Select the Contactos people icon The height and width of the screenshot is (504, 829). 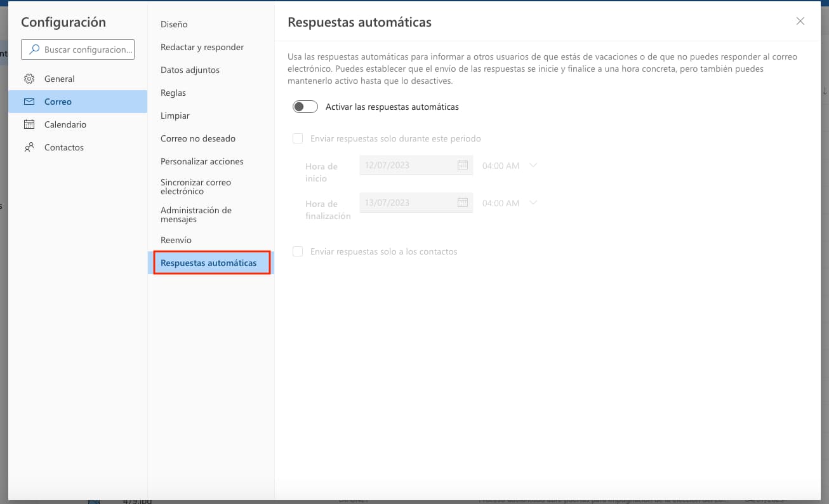[x=29, y=147]
